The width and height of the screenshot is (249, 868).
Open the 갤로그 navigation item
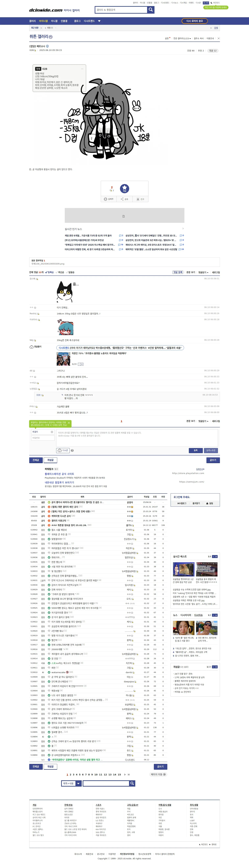coord(77,21)
